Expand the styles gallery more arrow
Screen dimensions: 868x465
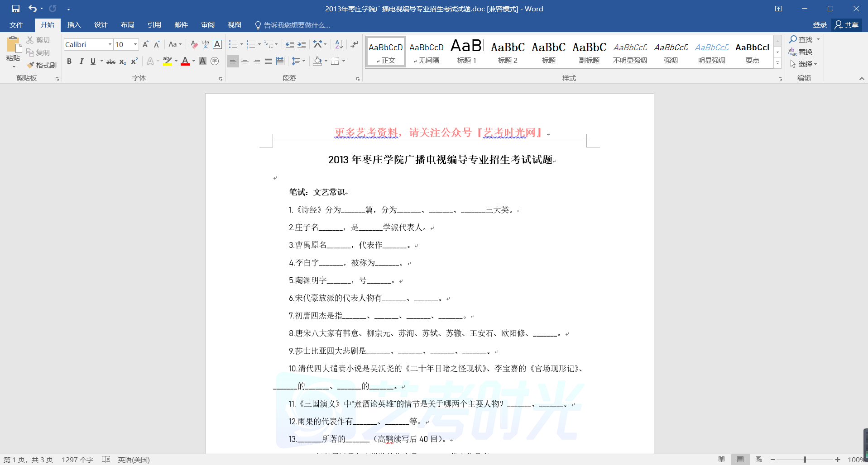(x=777, y=63)
